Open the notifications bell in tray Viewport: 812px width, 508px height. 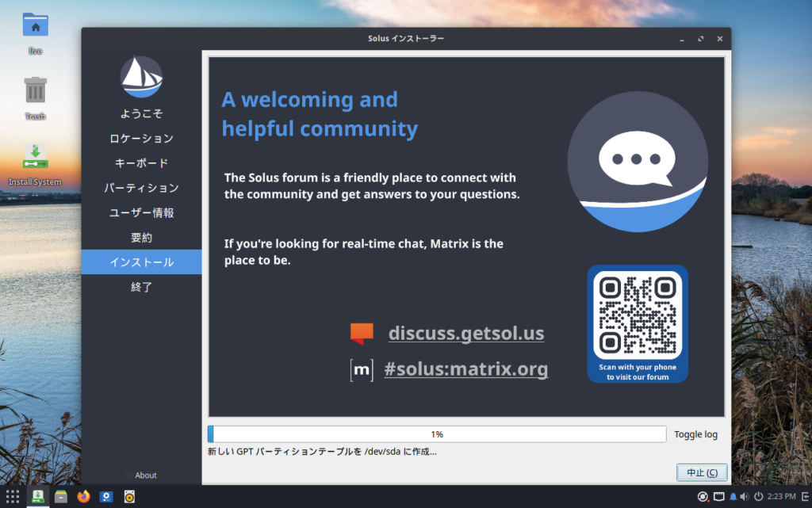(x=733, y=497)
